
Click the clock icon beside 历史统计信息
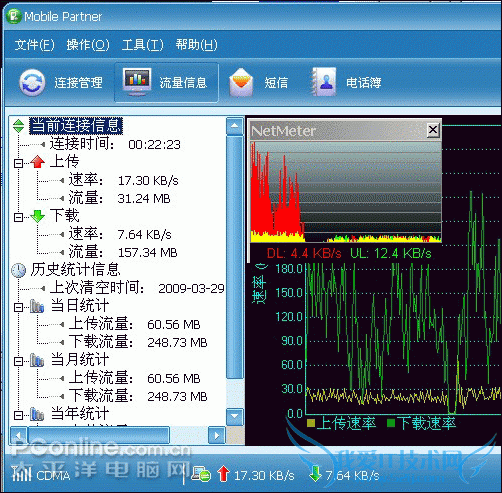click(x=19, y=270)
